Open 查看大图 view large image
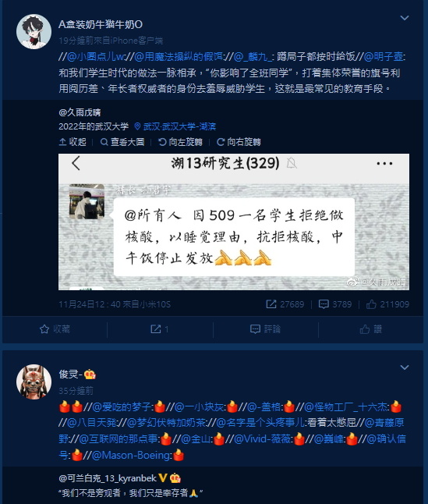 coord(122,142)
